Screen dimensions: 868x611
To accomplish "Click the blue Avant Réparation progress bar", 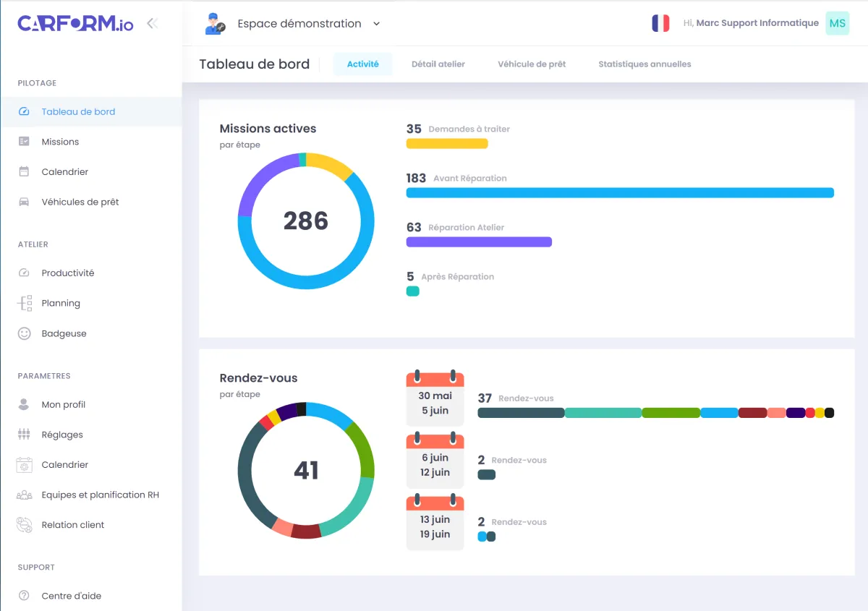I will [x=619, y=192].
